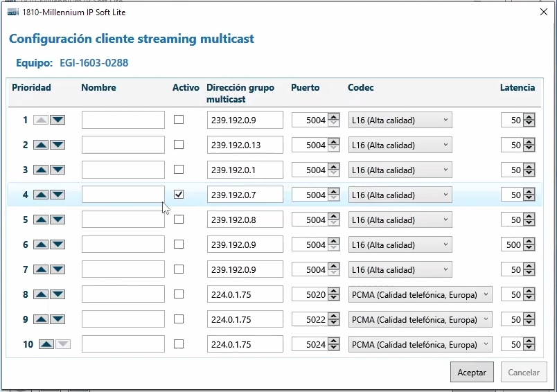Open Codec dropdown for priority 2
557x392 pixels.
[x=400, y=145]
